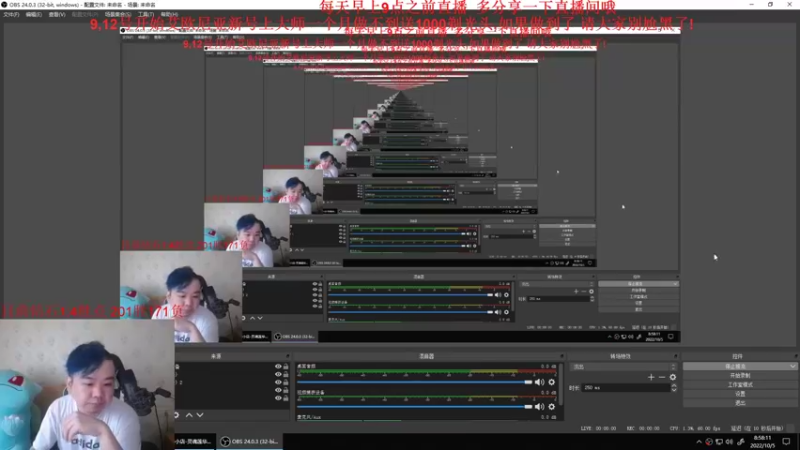The image size is (800, 450).
Task: Lock the third source in list
Action: [286, 382]
